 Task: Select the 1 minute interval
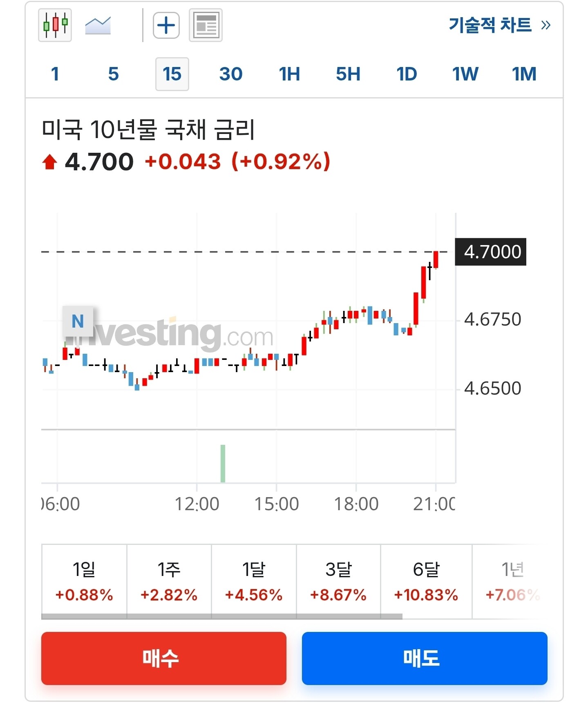coord(55,74)
